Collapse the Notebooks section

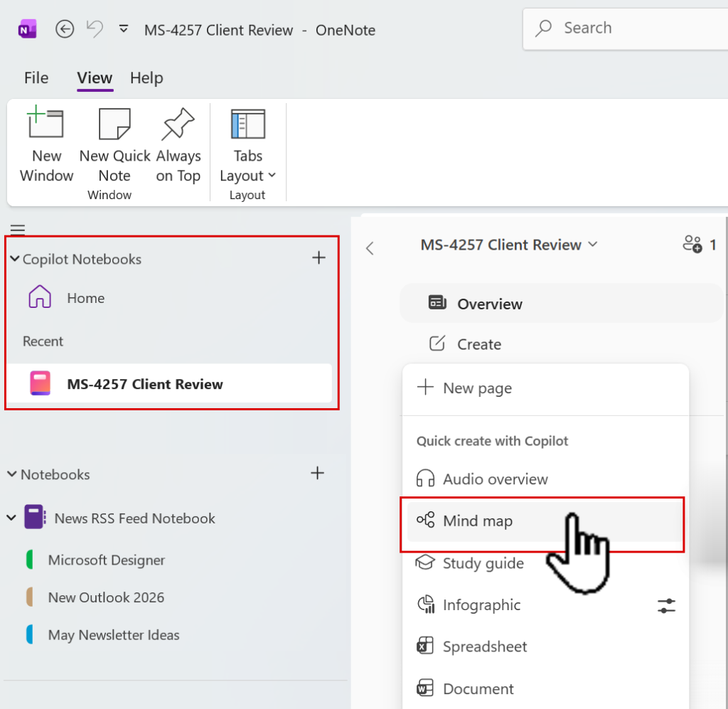coord(12,474)
